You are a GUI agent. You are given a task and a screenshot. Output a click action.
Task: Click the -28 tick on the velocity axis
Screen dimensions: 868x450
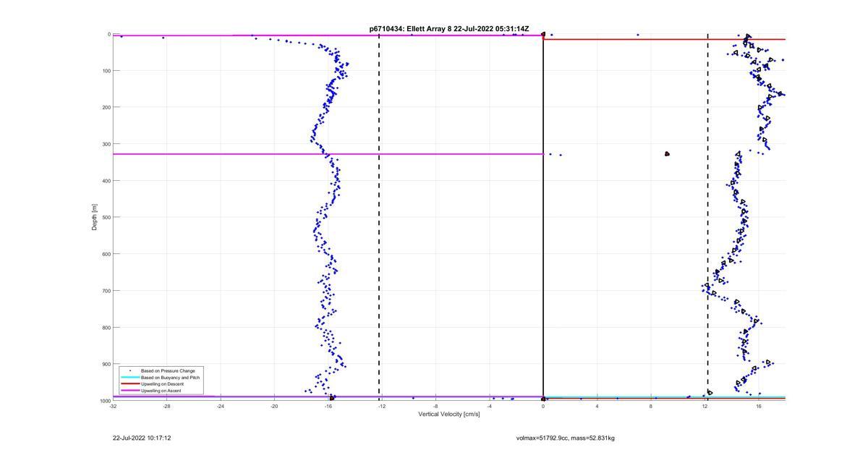click(166, 407)
